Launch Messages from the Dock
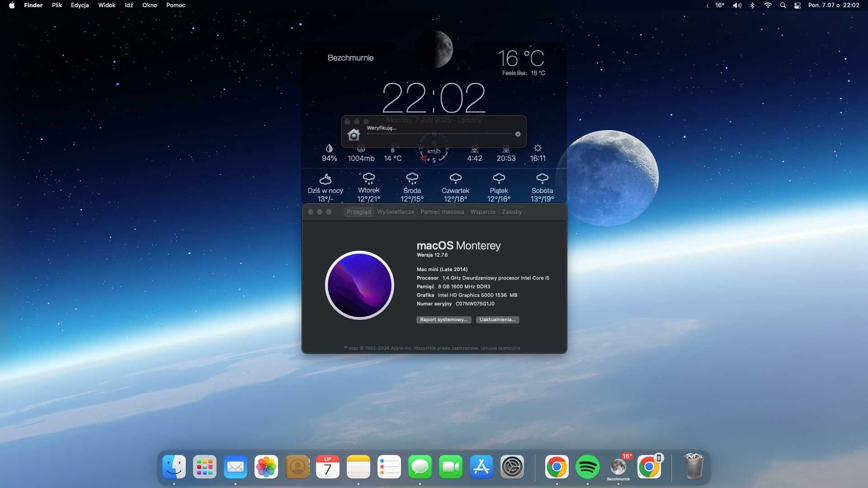Viewport: 868px width, 488px height. [x=420, y=467]
